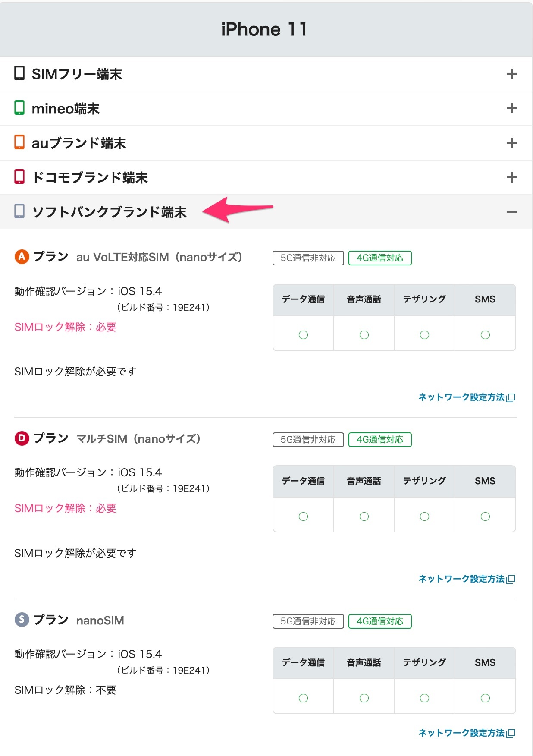Expand the ドコモブランド端末 section plus sign
This screenshot has width=533, height=756.
(x=511, y=177)
